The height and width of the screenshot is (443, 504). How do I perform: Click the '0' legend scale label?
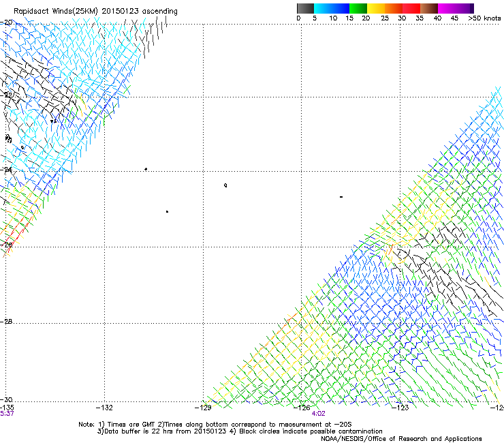[x=298, y=18]
